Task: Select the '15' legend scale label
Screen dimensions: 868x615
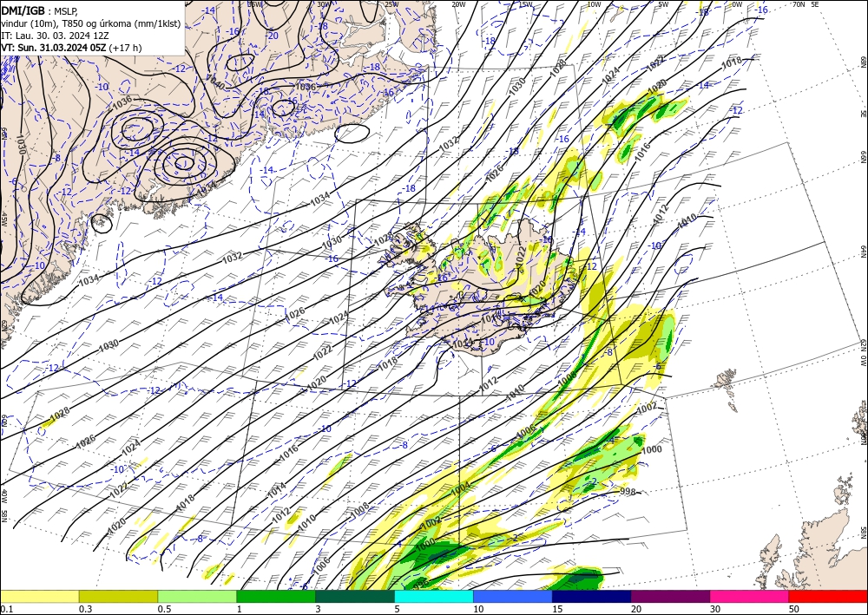Action: point(557,609)
